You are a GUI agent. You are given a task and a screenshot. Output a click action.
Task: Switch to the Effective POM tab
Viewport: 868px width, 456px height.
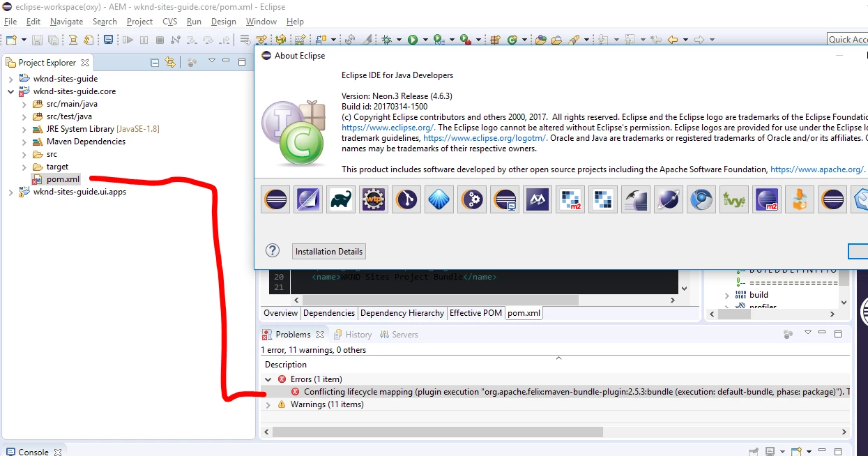(475, 313)
